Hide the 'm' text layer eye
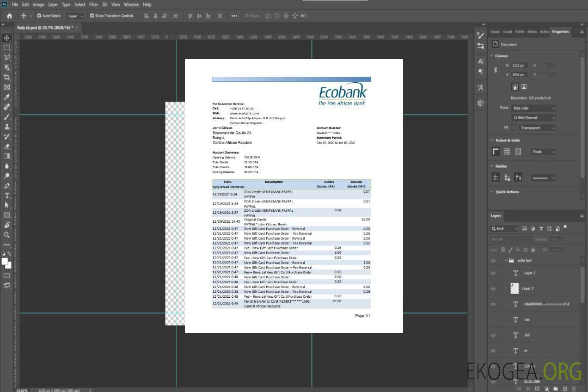588x392 pixels. [x=493, y=351]
